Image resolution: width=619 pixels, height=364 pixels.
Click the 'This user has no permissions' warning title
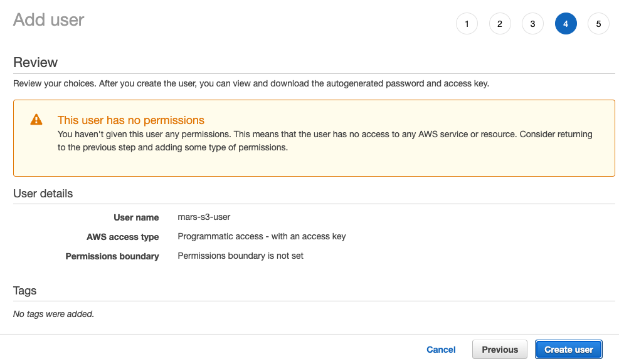pyautogui.click(x=130, y=120)
